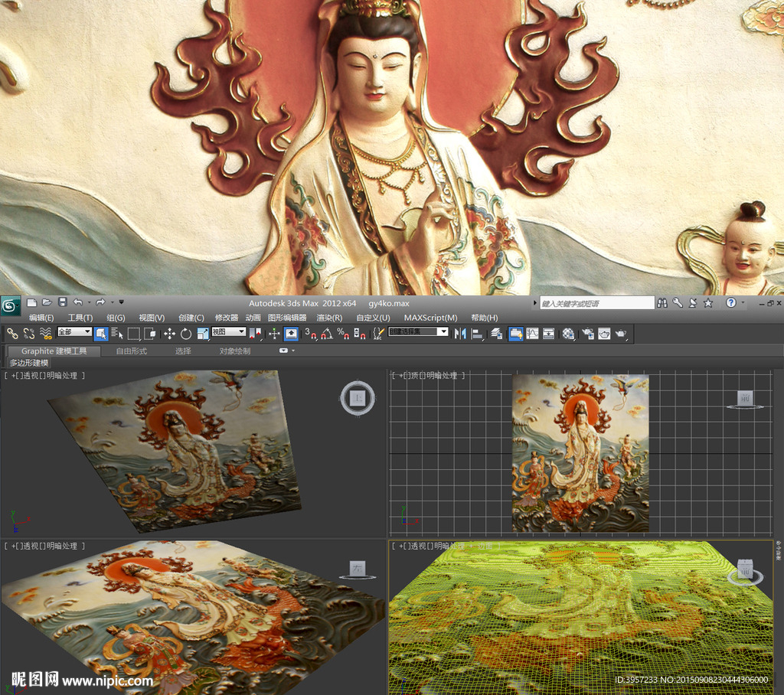Click the Align tool icon

click(x=477, y=334)
